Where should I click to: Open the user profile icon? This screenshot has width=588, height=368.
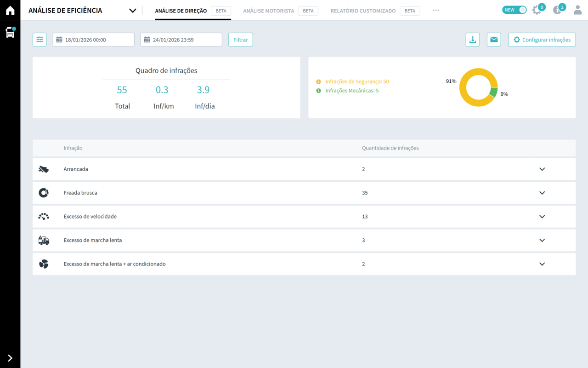[x=577, y=10]
